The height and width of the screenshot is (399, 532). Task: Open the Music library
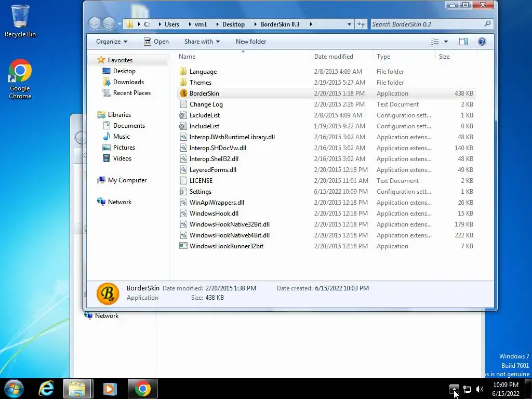(121, 137)
